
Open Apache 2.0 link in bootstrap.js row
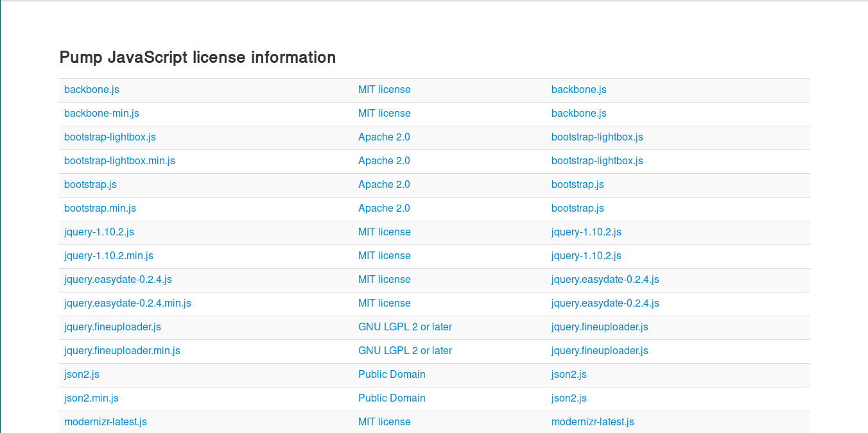coord(384,185)
